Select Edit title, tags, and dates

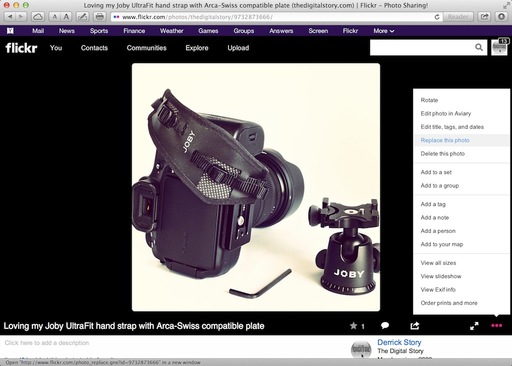tap(452, 127)
